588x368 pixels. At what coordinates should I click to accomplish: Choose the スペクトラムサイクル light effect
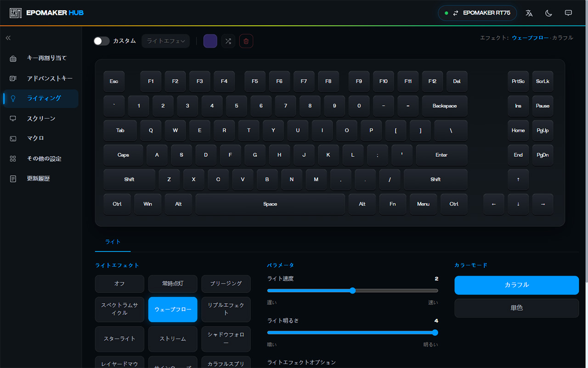tap(119, 310)
